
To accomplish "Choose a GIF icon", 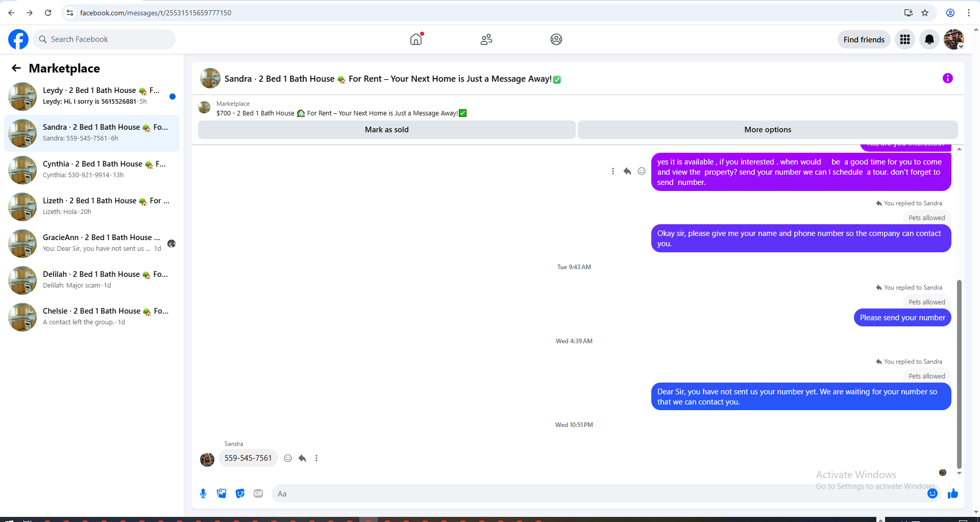I will point(258,493).
